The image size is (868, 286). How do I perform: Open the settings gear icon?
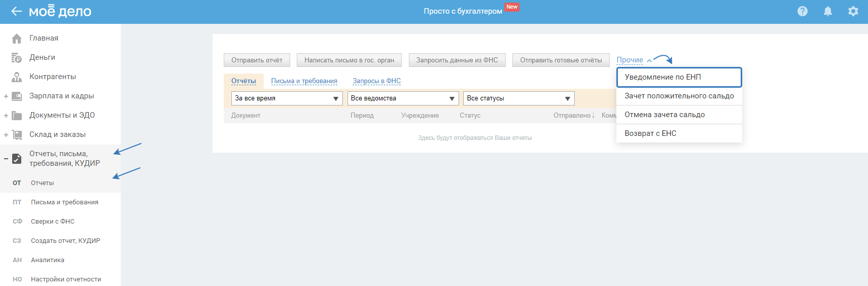click(853, 11)
